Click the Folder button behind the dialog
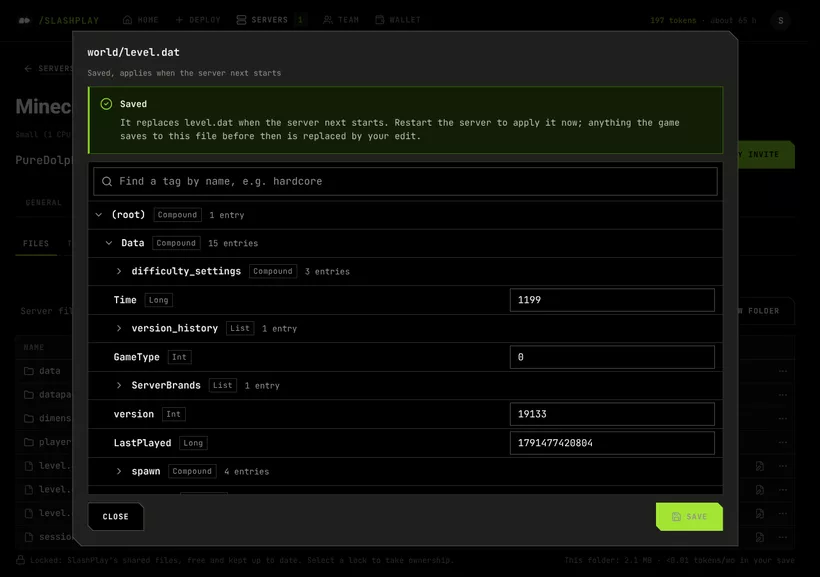Screen dimensions: 820x577 coord(765,311)
